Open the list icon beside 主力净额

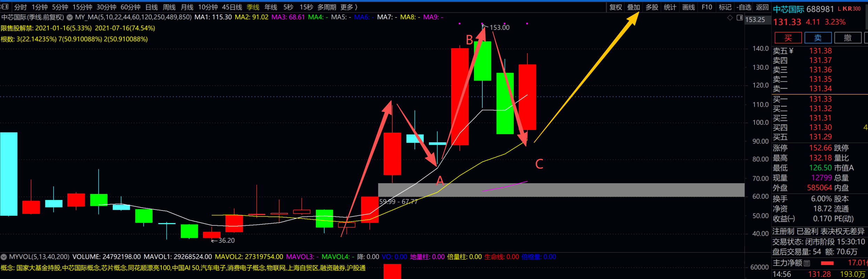[x=807, y=263]
